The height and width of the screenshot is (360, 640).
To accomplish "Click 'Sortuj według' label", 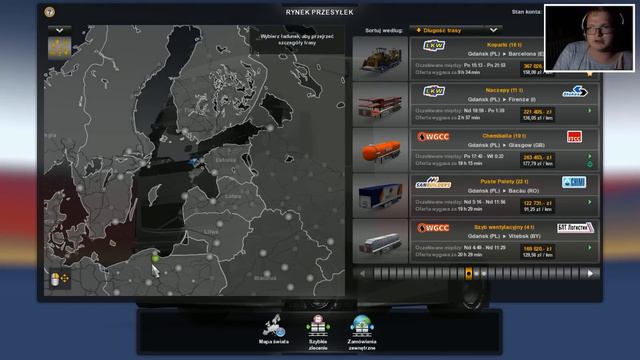I will coord(384,31).
